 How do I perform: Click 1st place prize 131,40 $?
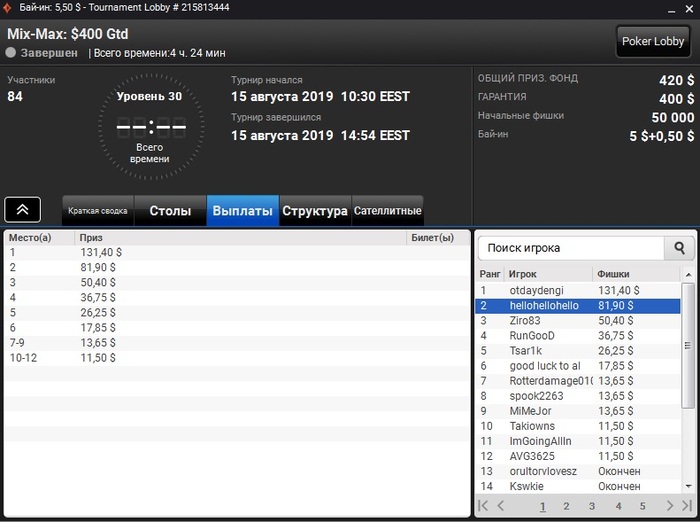pyautogui.click(x=101, y=252)
